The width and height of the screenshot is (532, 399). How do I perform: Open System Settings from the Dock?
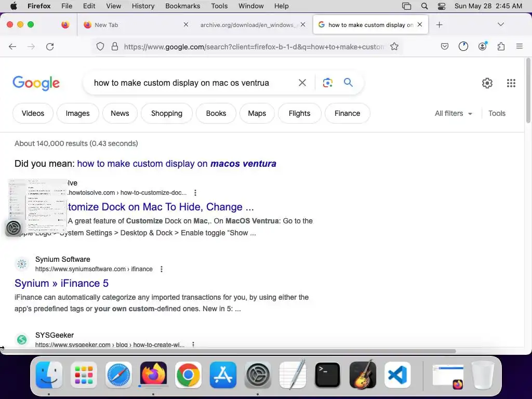pyautogui.click(x=258, y=375)
